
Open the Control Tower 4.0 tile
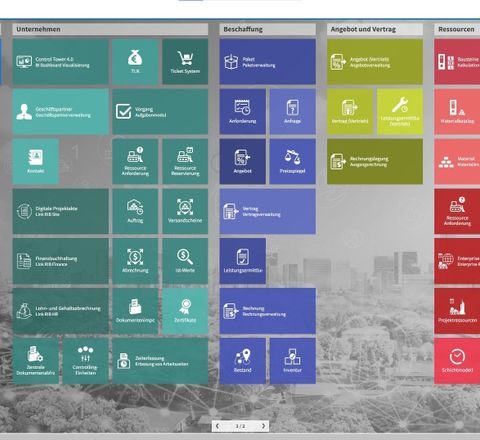point(60,62)
